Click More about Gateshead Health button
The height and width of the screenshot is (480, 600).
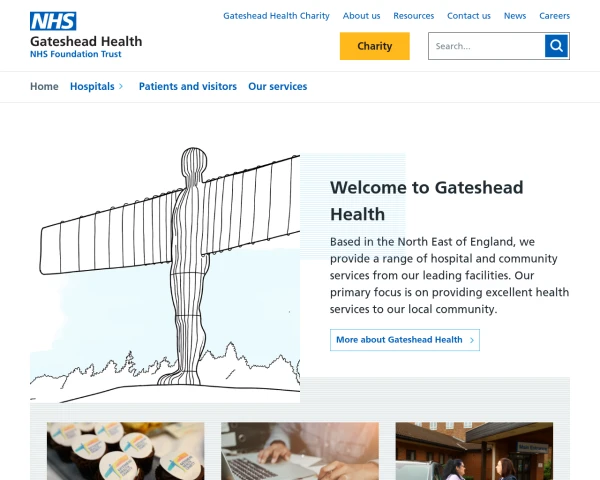pyautogui.click(x=405, y=340)
